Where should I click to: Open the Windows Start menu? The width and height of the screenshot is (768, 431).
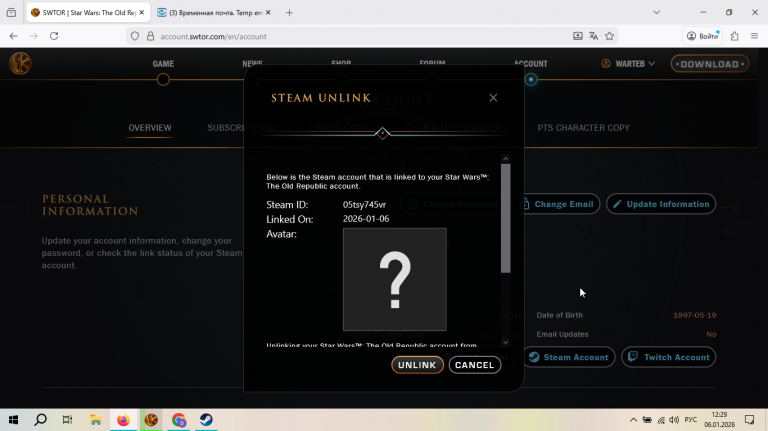13,420
